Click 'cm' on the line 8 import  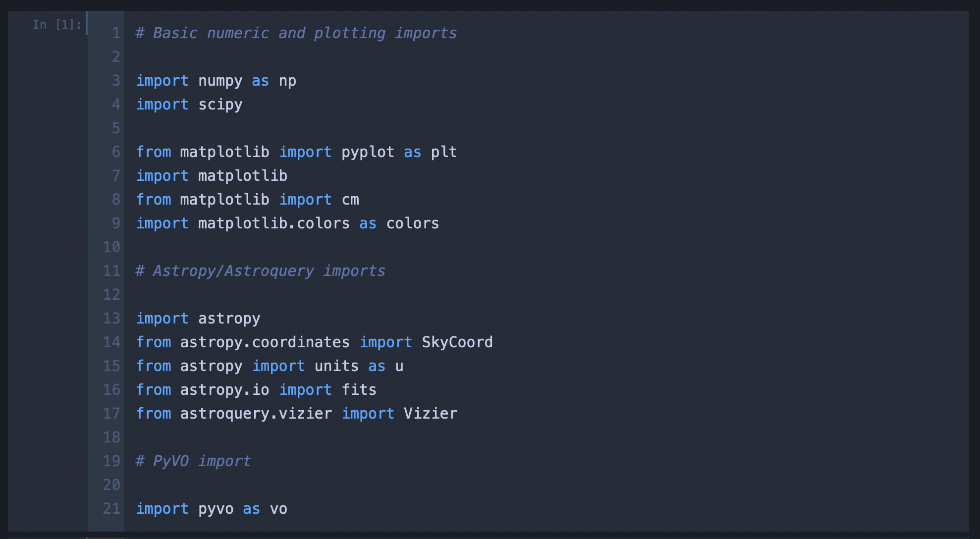[x=350, y=200]
